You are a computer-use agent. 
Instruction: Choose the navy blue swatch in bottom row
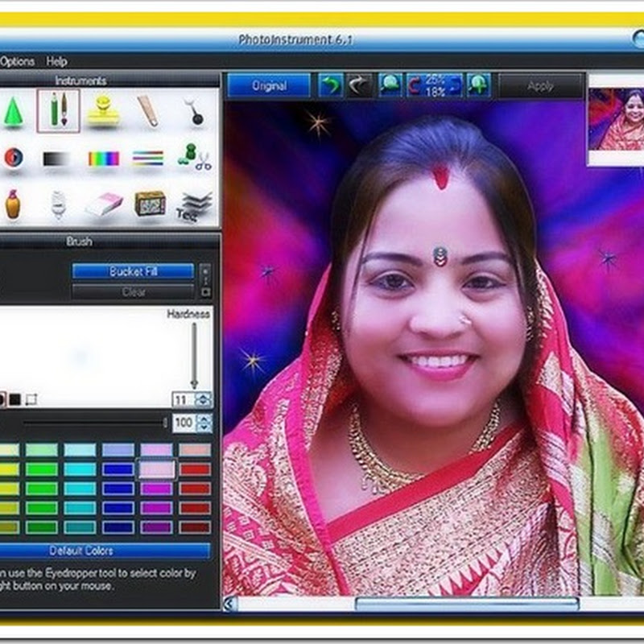118,527
